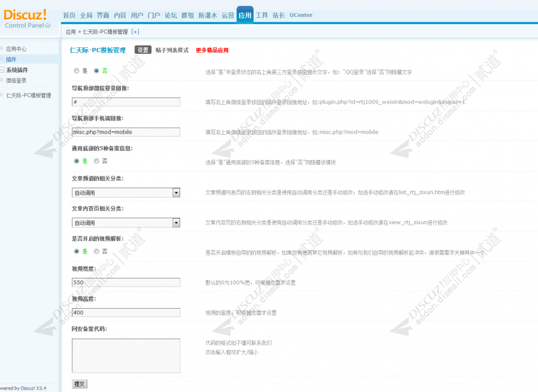Click the Discuz! Control Panel logo

point(27,18)
